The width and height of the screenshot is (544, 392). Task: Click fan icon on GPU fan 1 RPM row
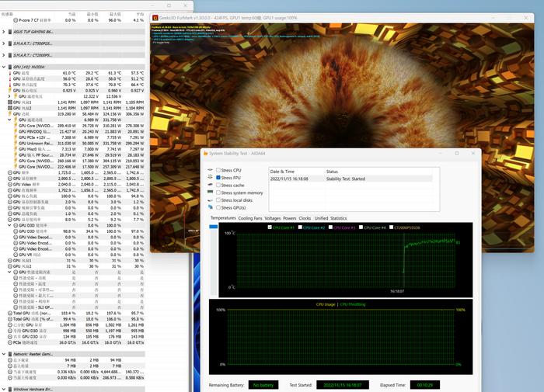click(9, 102)
